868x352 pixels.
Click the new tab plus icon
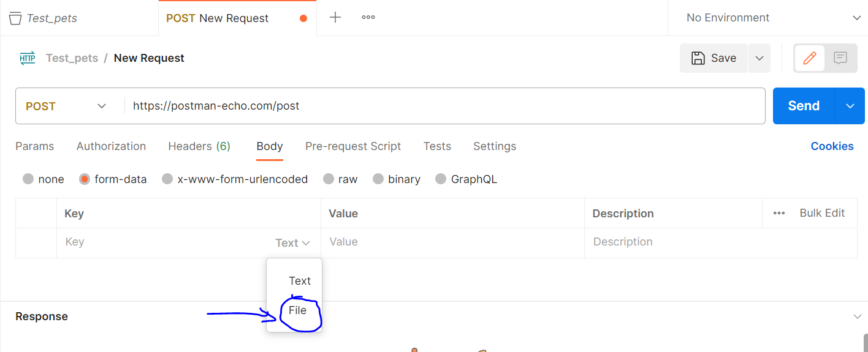point(335,18)
